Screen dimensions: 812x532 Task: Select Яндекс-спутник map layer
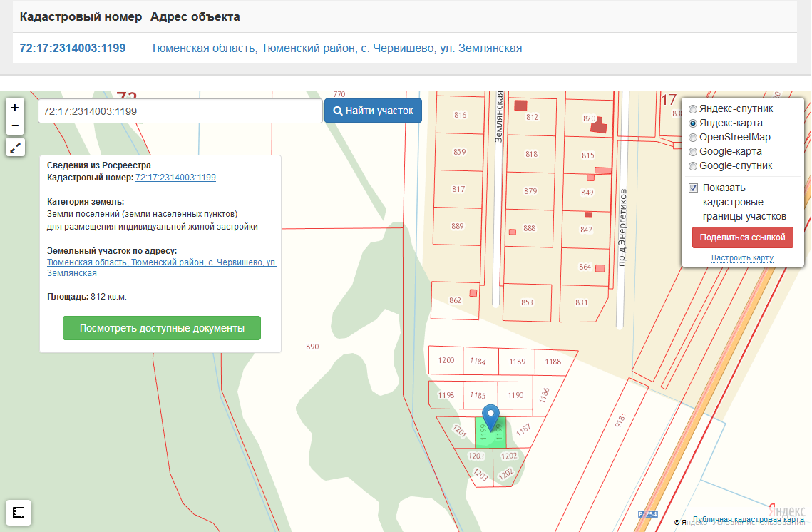point(693,109)
